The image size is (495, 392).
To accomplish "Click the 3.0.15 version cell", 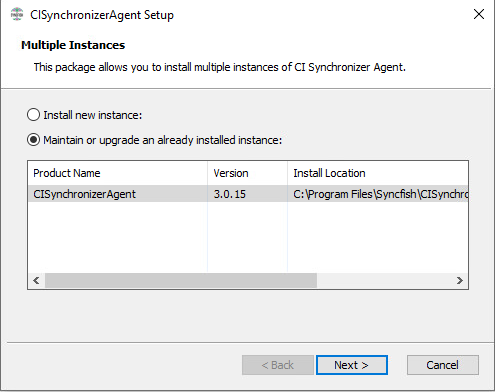I will click(247, 194).
